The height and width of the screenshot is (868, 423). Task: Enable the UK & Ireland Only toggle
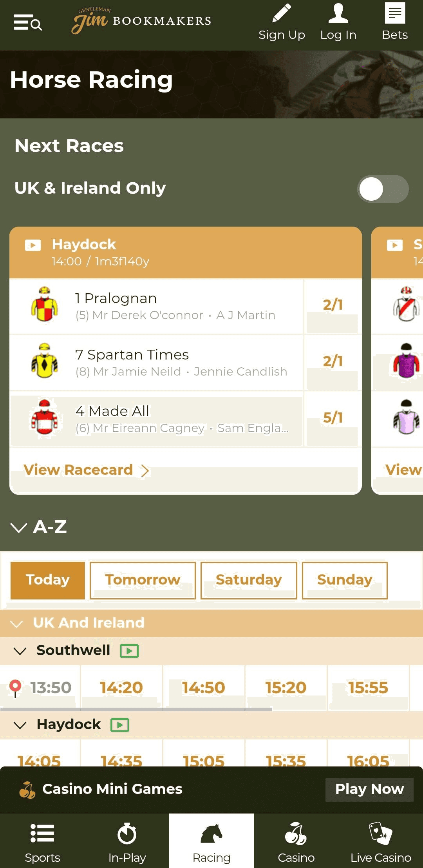pyautogui.click(x=383, y=189)
